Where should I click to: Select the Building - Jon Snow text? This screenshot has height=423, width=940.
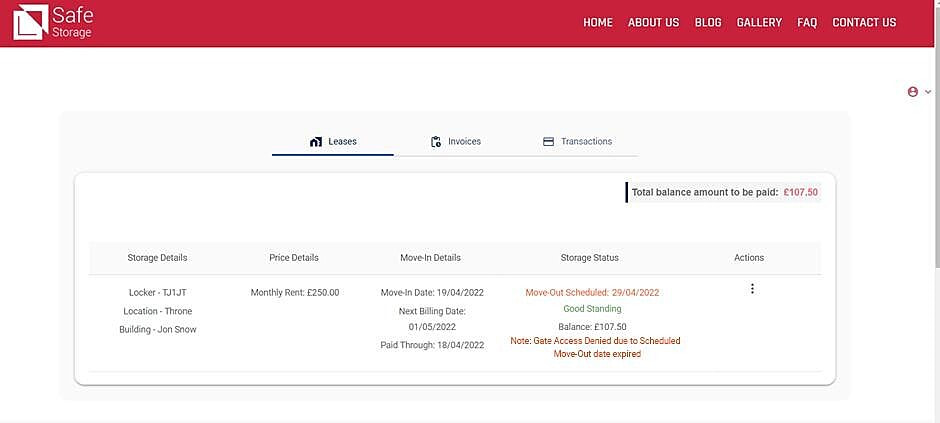158,330
